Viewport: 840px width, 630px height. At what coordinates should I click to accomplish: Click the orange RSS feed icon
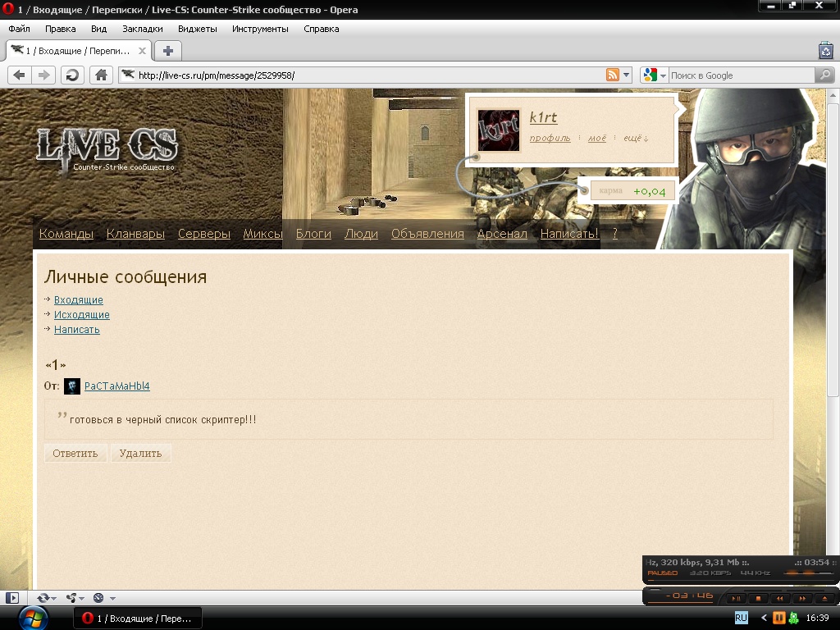click(612, 75)
